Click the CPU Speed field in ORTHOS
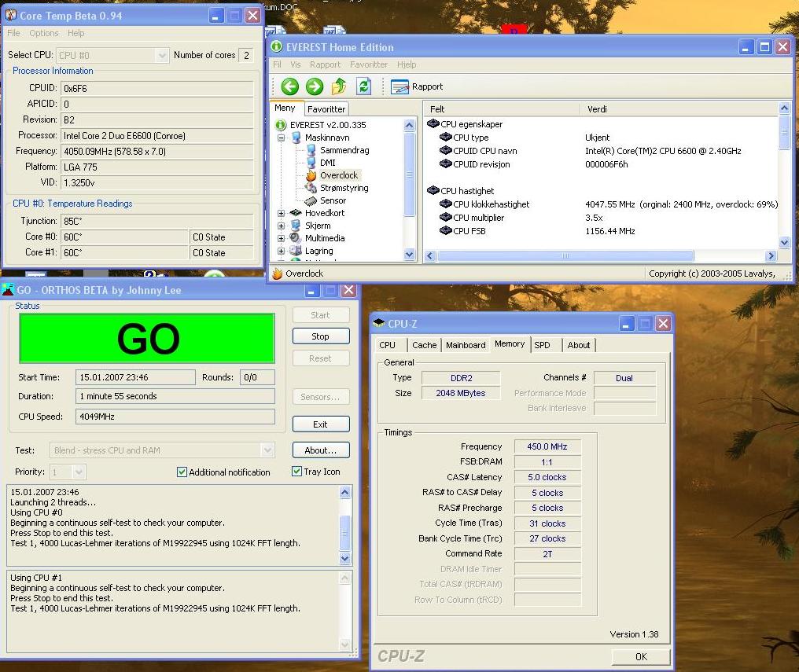 (175, 417)
